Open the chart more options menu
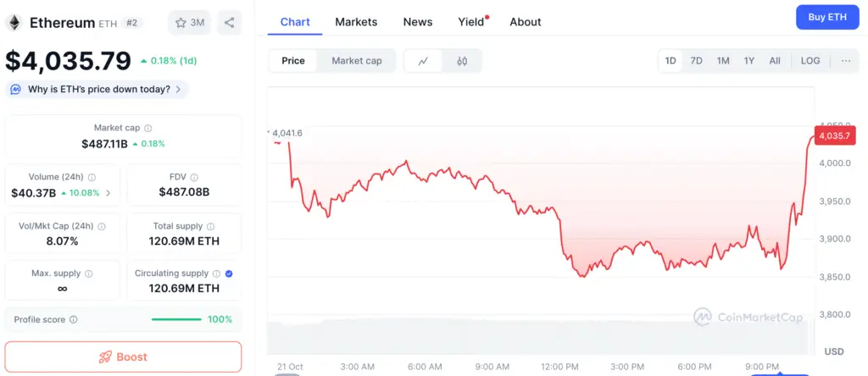The width and height of the screenshot is (868, 376). (846, 61)
